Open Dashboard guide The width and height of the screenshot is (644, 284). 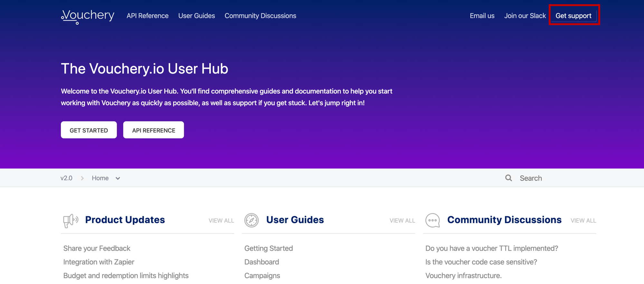click(261, 262)
